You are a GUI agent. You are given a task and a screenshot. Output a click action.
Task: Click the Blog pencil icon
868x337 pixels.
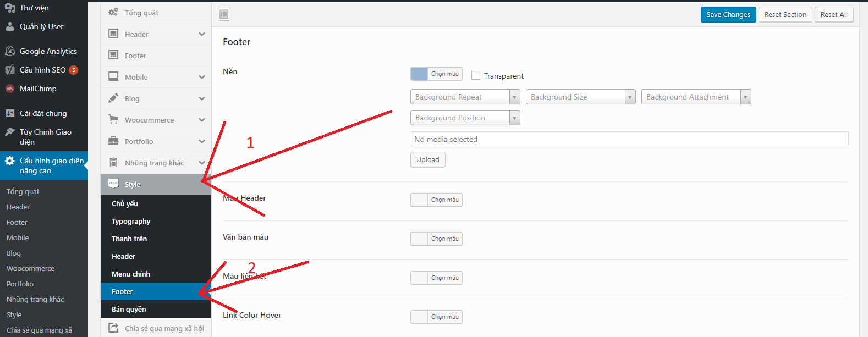pos(113,98)
